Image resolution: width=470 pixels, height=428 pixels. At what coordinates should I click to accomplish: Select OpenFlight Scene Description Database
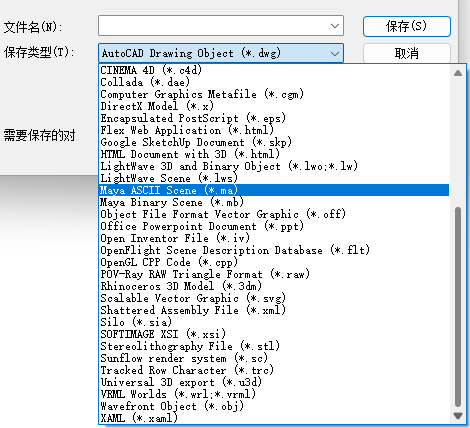274,250
